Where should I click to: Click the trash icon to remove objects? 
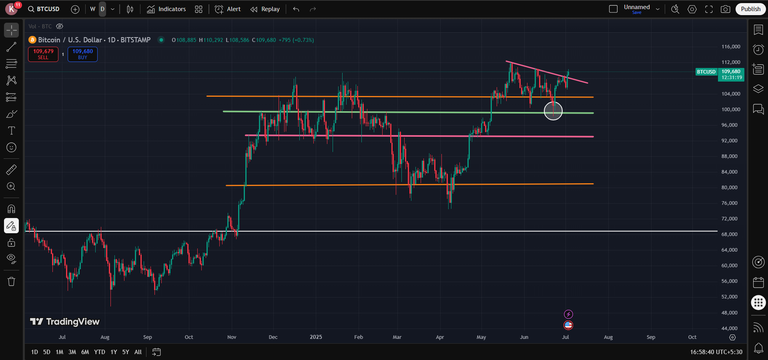(11, 281)
